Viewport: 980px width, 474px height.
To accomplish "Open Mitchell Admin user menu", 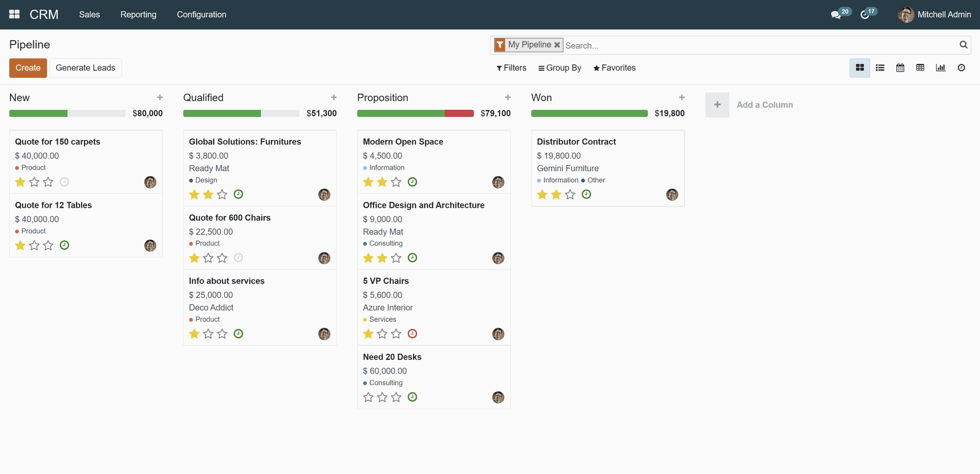I will pyautogui.click(x=935, y=14).
